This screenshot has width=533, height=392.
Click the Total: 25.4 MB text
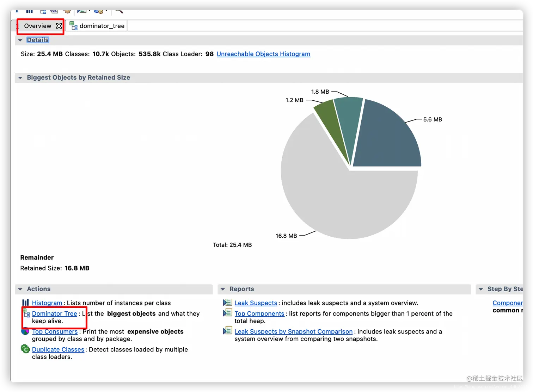coord(232,245)
